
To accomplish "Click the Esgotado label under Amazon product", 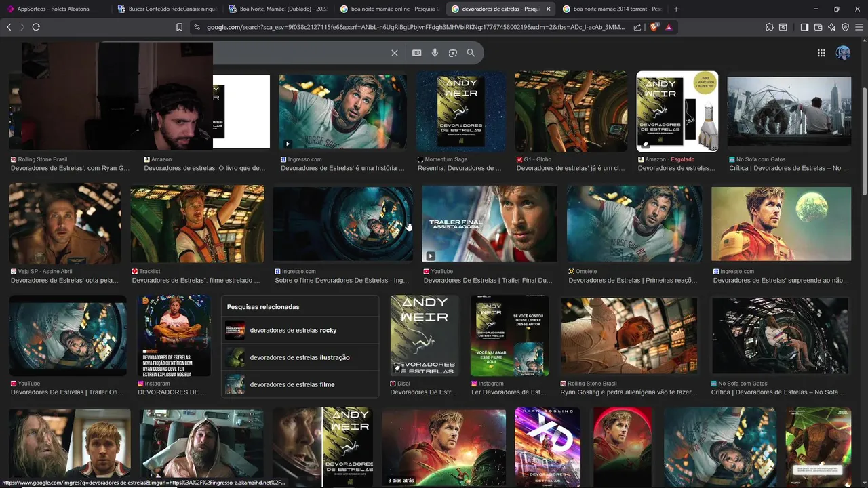I will pos(683,159).
